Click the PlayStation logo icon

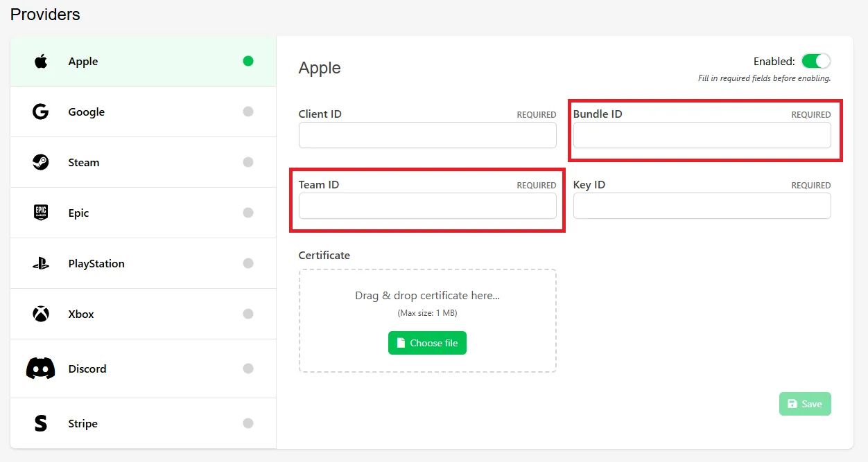[41, 263]
